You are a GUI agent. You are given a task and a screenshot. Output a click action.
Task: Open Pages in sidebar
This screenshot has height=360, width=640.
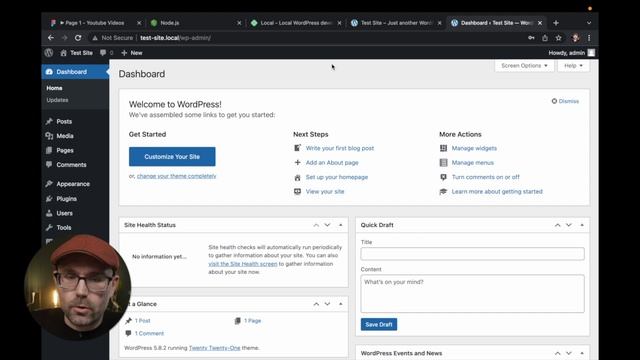coord(65,150)
